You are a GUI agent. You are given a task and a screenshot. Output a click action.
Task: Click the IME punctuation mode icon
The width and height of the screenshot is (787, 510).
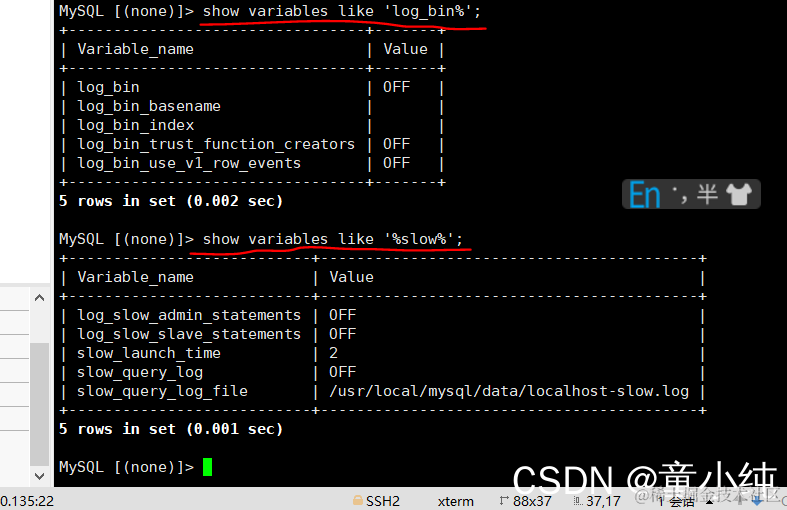(680, 195)
